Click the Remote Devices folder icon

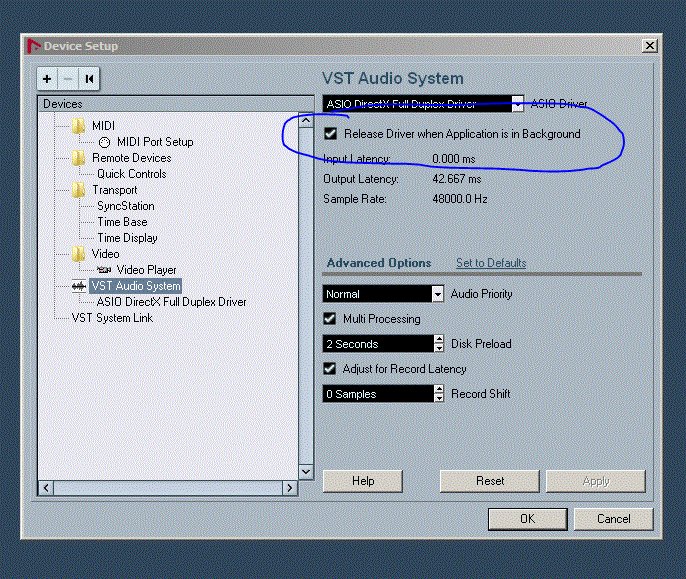click(79, 158)
